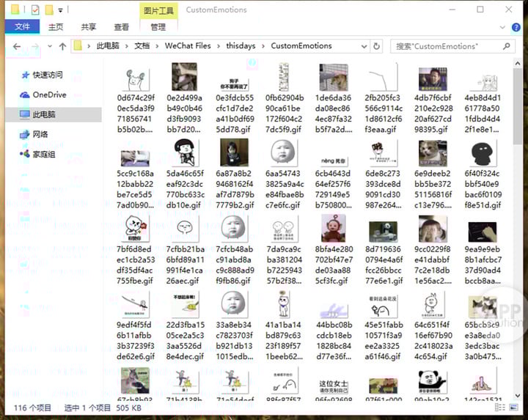
Task: Switch to the 共享 ribbon tab
Action: pyautogui.click(x=89, y=27)
